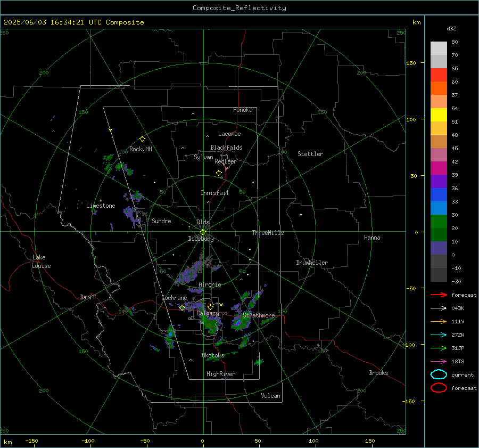Click the yellow radar center marker at Didsbury
The width and height of the screenshot is (479, 448).
pyautogui.click(x=203, y=232)
